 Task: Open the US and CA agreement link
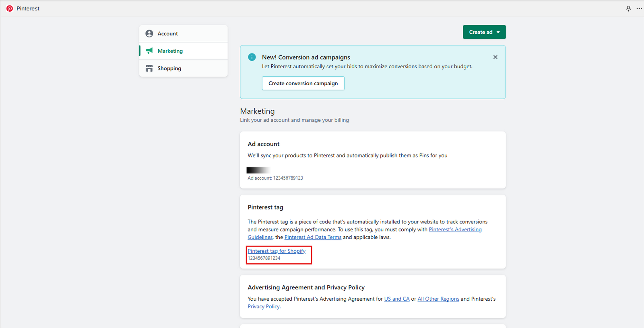pyautogui.click(x=396, y=299)
